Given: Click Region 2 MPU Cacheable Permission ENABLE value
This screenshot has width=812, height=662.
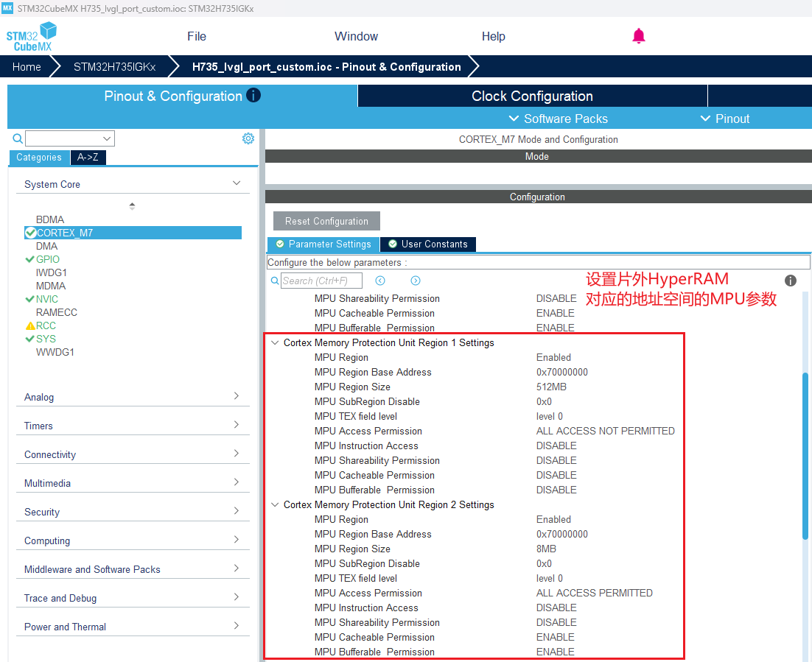Looking at the screenshot, I should [555, 637].
